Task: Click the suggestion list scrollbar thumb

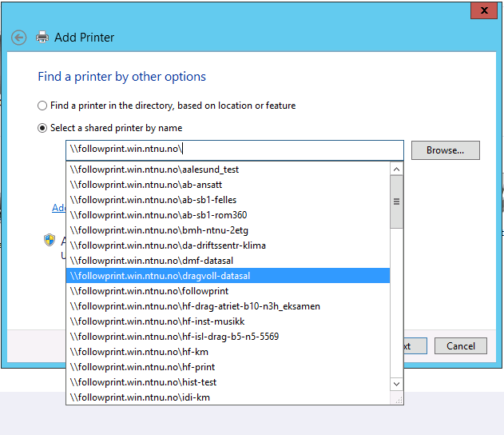Action: pyautogui.click(x=396, y=202)
